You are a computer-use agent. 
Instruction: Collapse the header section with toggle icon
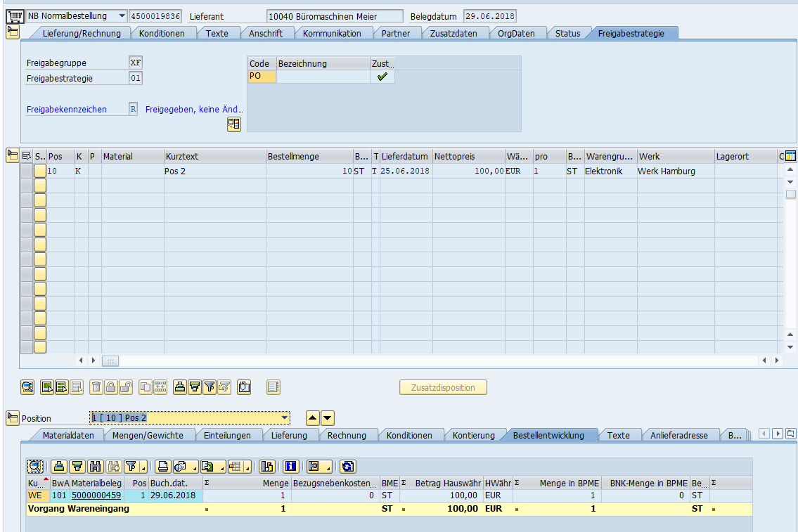[13, 32]
